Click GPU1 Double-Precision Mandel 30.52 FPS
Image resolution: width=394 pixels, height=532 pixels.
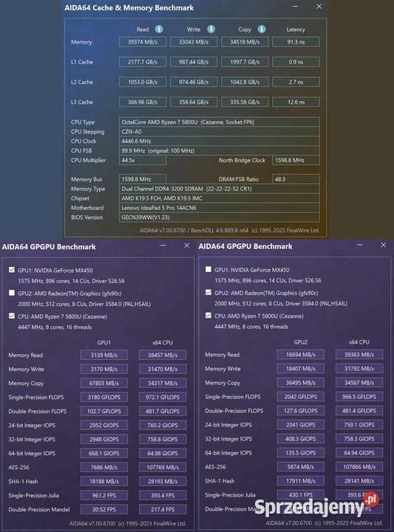103,509
